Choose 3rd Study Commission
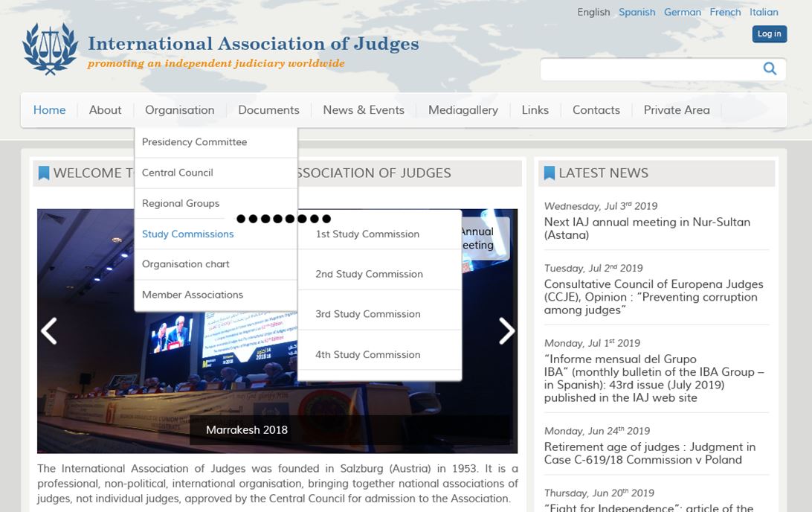Image resolution: width=812 pixels, height=512 pixels. coord(379,314)
